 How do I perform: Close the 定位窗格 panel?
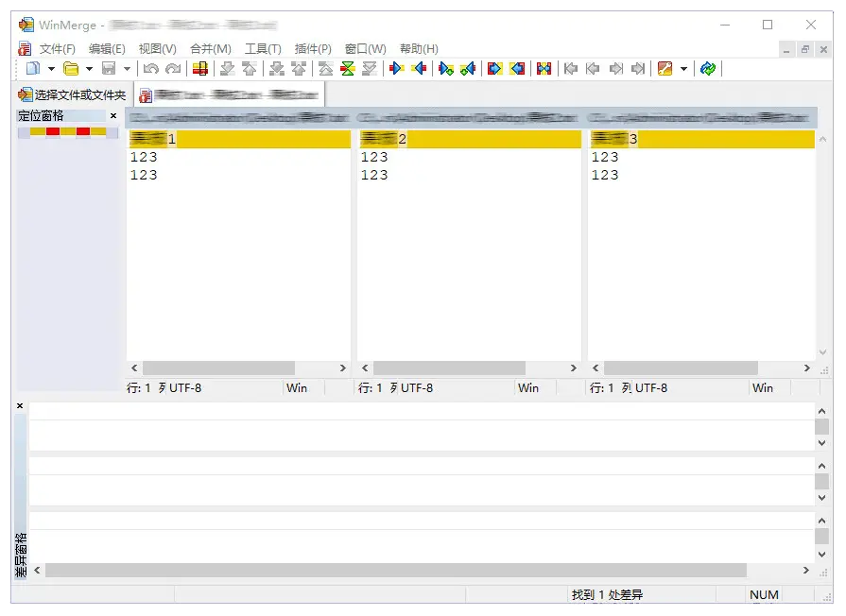tap(112, 115)
